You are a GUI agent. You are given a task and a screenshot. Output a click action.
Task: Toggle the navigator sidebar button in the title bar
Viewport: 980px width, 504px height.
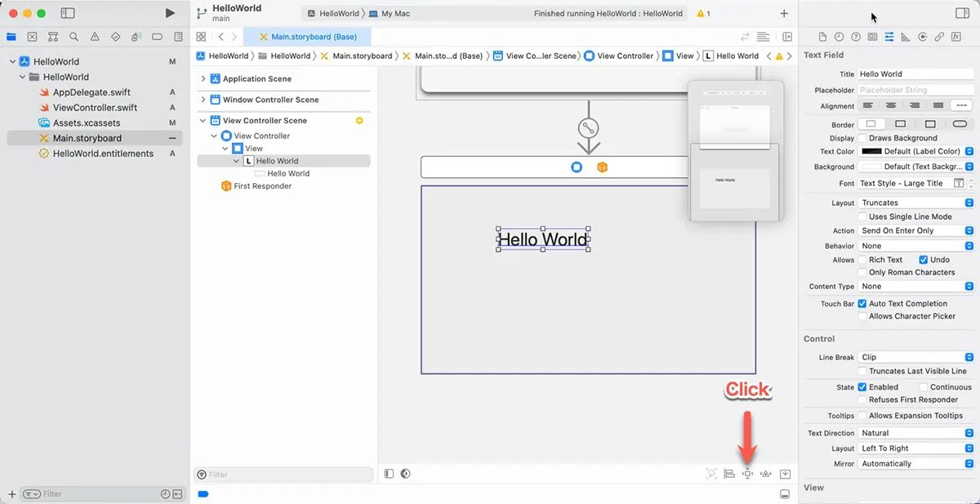point(68,13)
